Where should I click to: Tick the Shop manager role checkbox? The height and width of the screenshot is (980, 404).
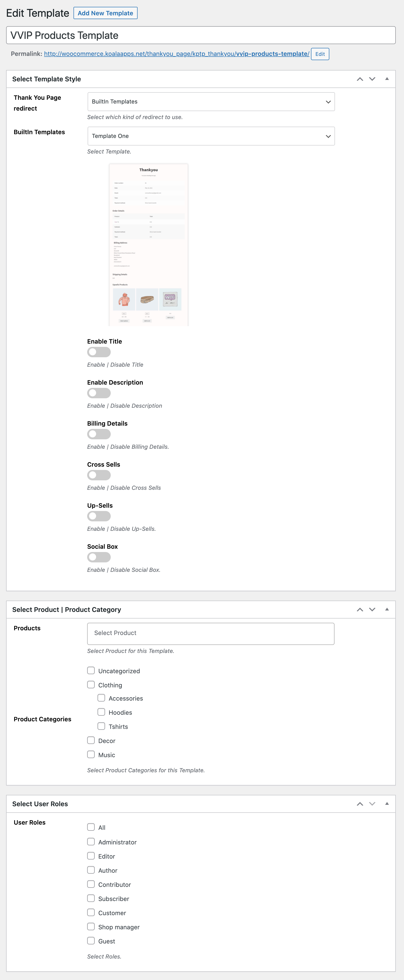coord(91,927)
